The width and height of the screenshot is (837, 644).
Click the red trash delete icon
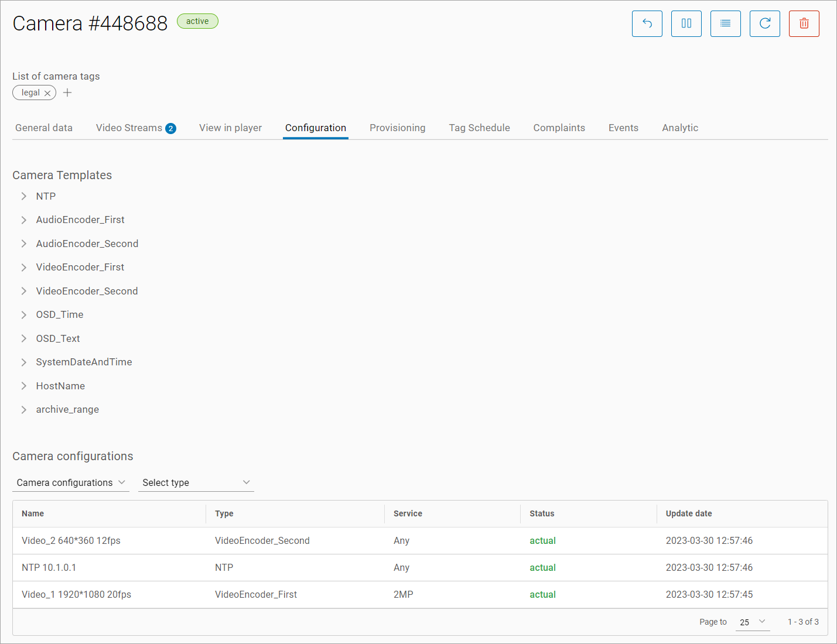[x=804, y=23]
